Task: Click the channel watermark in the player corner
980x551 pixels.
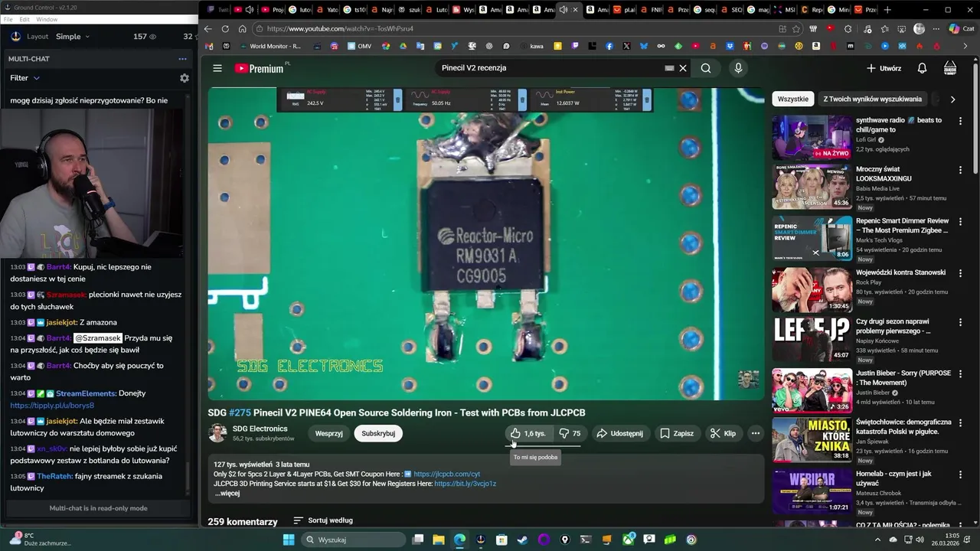Action: (x=748, y=379)
